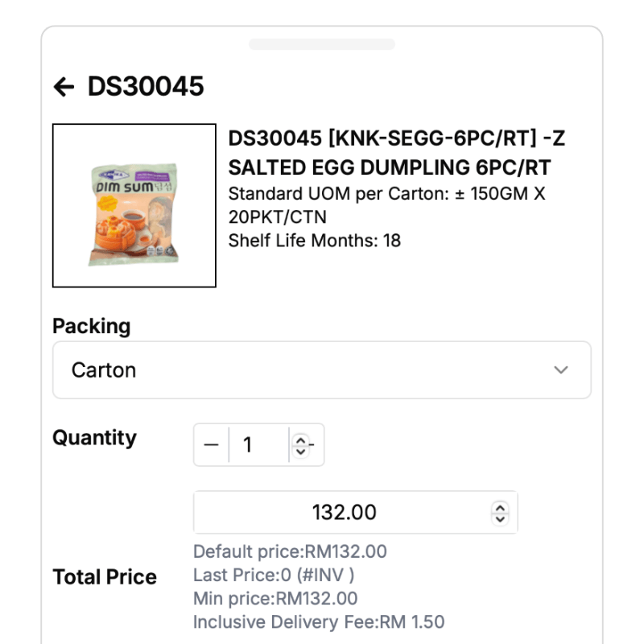Open the Packing dropdown showing Carton

pos(322,369)
